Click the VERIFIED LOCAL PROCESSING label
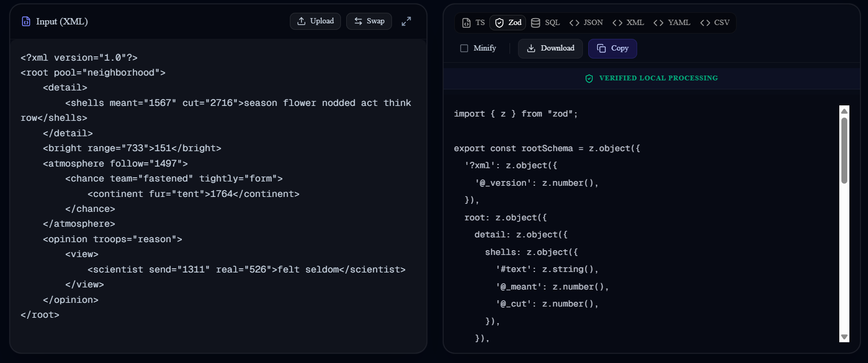The width and height of the screenshot is (868, 363). (658, 78)
